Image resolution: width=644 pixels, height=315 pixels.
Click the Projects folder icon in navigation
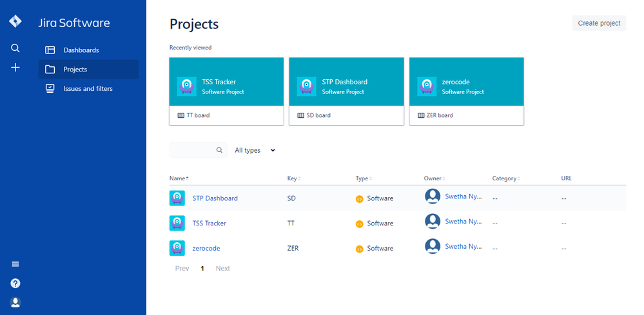tap(50, 70)
